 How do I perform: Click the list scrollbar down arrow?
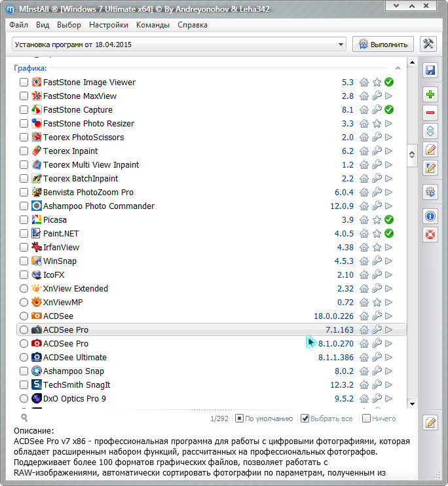[x=412, y=404]
